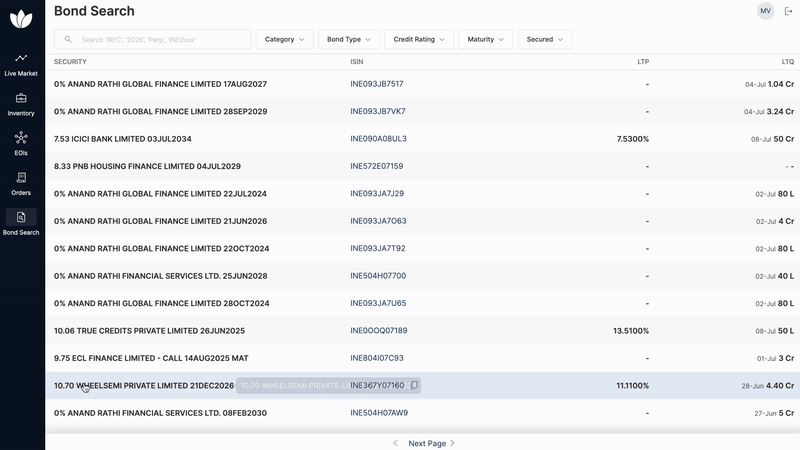Open the Inventory section
The width and height of the screenshot is (800, 450).
pyautogui.click(x=21, y=105)
